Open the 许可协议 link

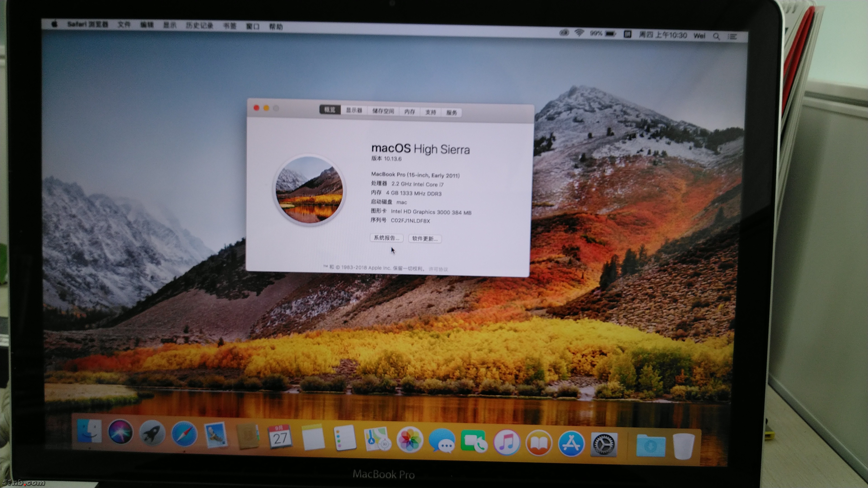tap(438, 269)
